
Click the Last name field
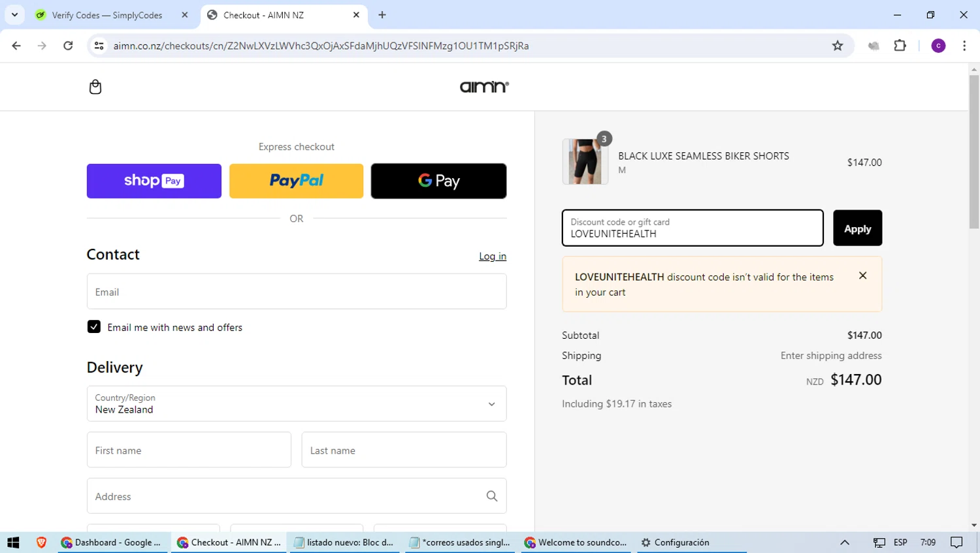(404, 450)
